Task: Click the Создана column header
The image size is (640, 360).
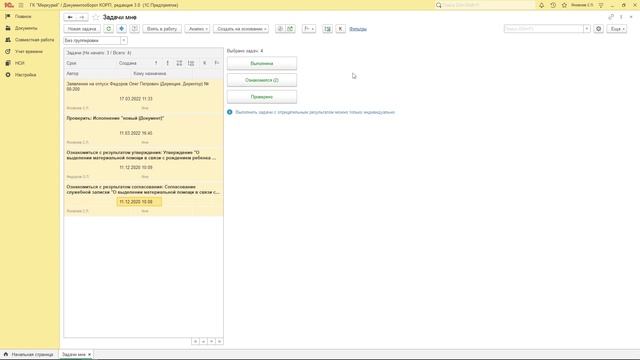Action: pyautogui.click(x=133, y=63)
